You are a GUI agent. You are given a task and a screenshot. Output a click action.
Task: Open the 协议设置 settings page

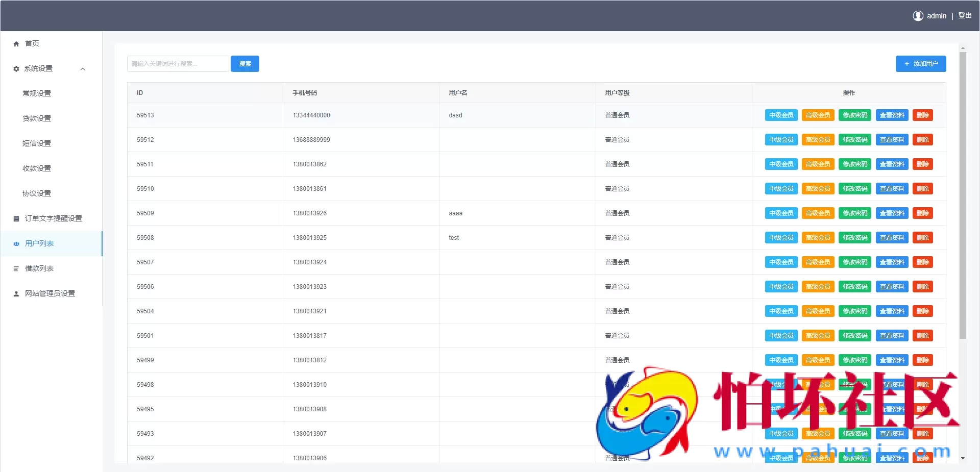tap(36, 193)
